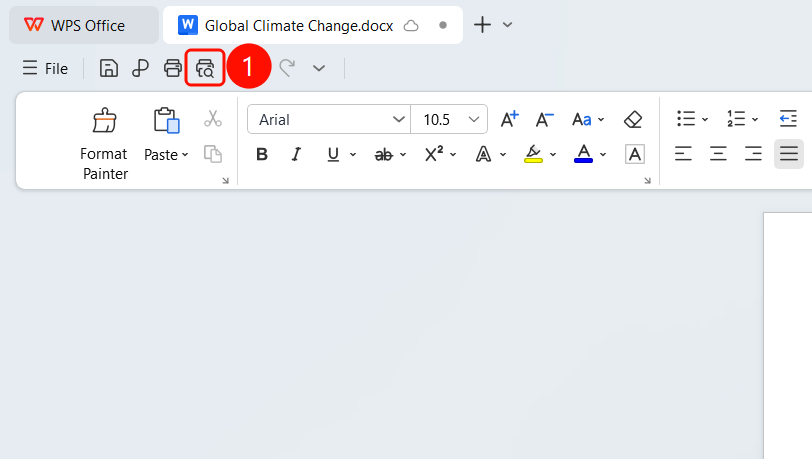The image size is (812, 459).
Task: Click the cloud sync status icon
Action: pyautogui.click(x=411, y=25)
